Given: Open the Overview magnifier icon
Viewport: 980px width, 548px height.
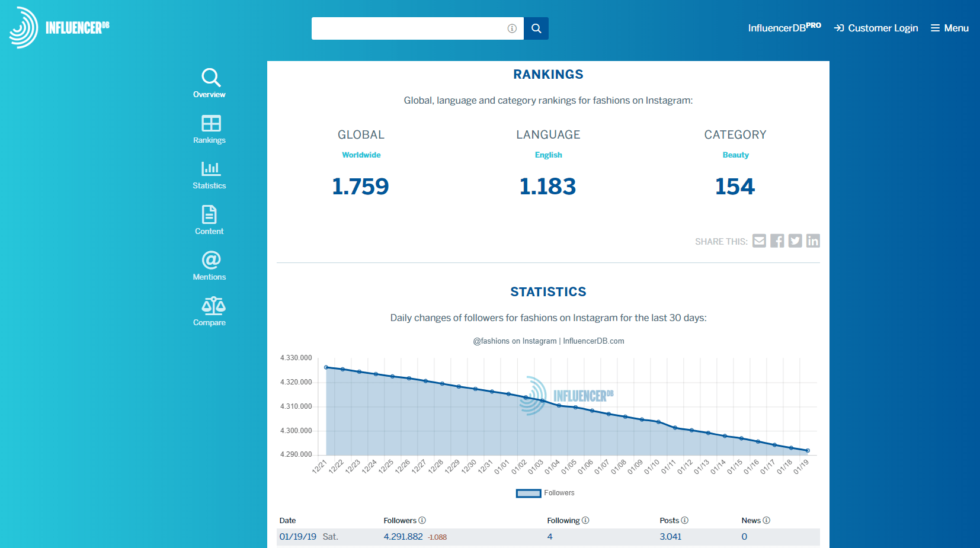Looking at the screenshot, I should pos(211,78).
